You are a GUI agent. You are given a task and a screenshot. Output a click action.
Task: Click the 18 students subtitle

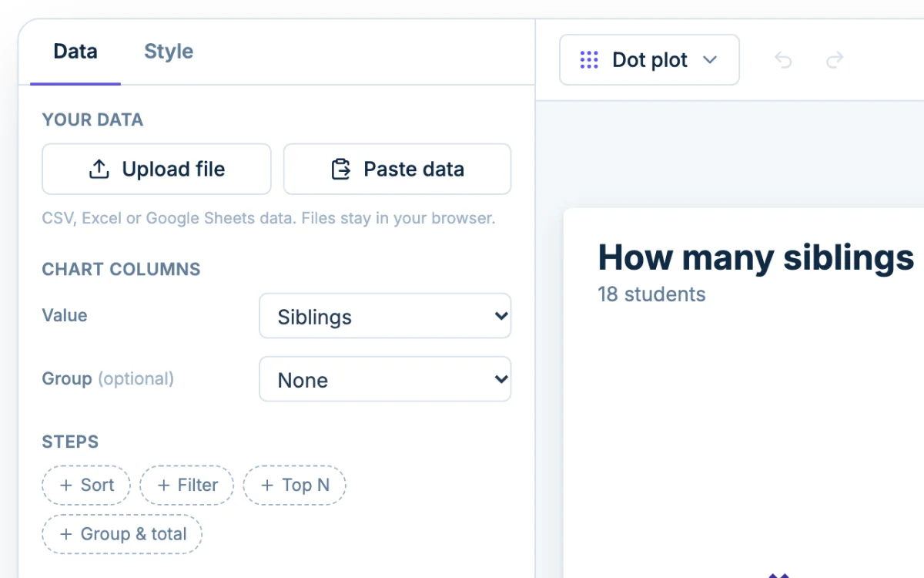(x=651, y=294)
